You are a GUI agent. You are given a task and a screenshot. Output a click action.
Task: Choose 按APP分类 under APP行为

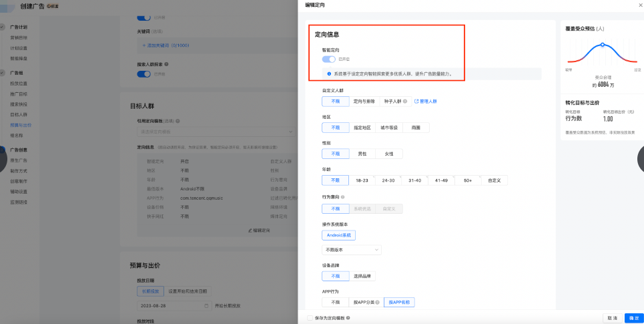pyautogui.click(x=366, y=302)
